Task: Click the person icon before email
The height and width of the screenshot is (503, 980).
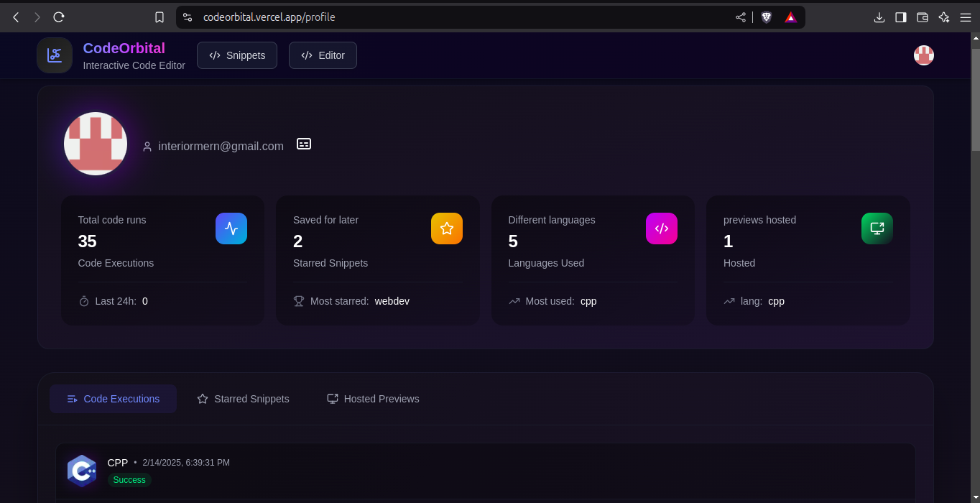Action: [x=147, y=147]
